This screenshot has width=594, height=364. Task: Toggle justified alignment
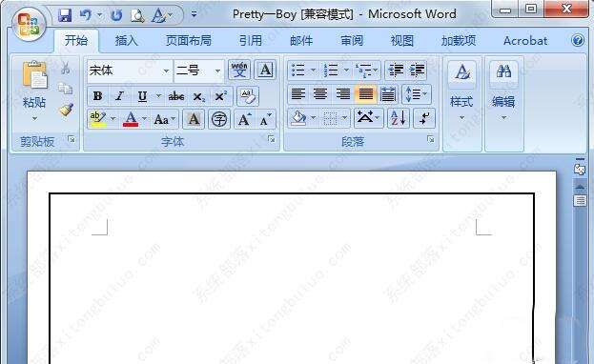(365, 94)
